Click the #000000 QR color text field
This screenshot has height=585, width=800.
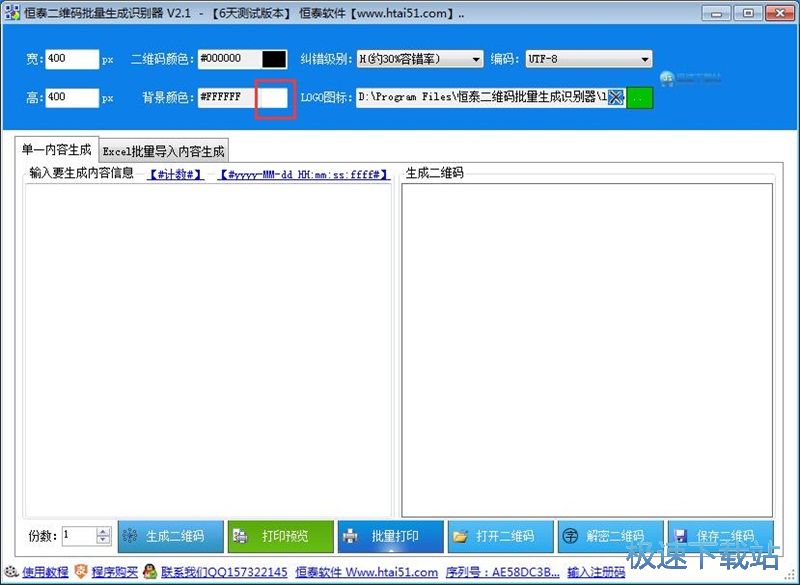click(x=230, y=59)
